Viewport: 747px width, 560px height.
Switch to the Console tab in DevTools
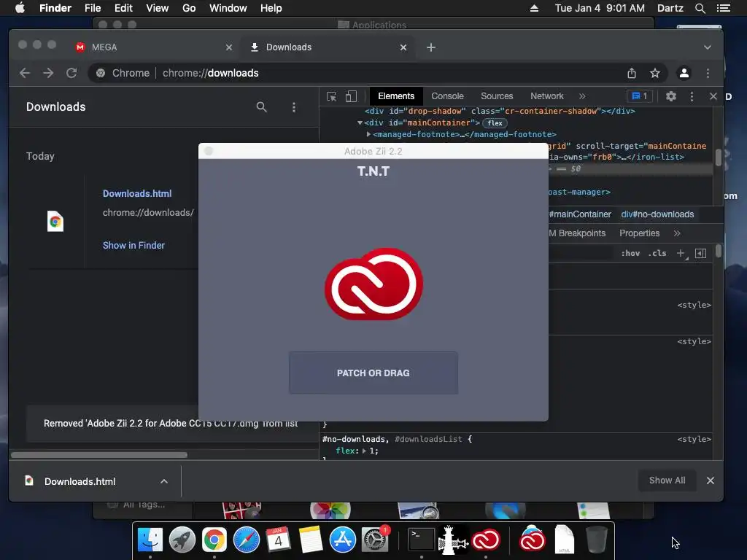447,96
